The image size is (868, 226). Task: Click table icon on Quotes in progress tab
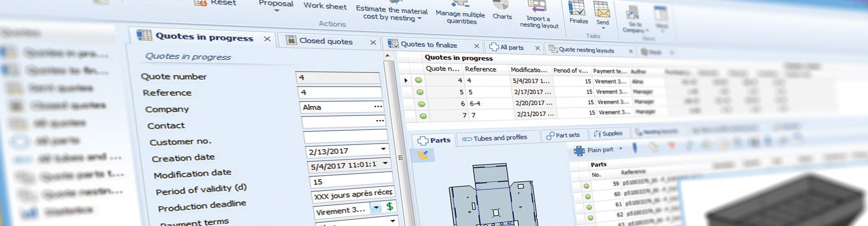tap(144, 35)
